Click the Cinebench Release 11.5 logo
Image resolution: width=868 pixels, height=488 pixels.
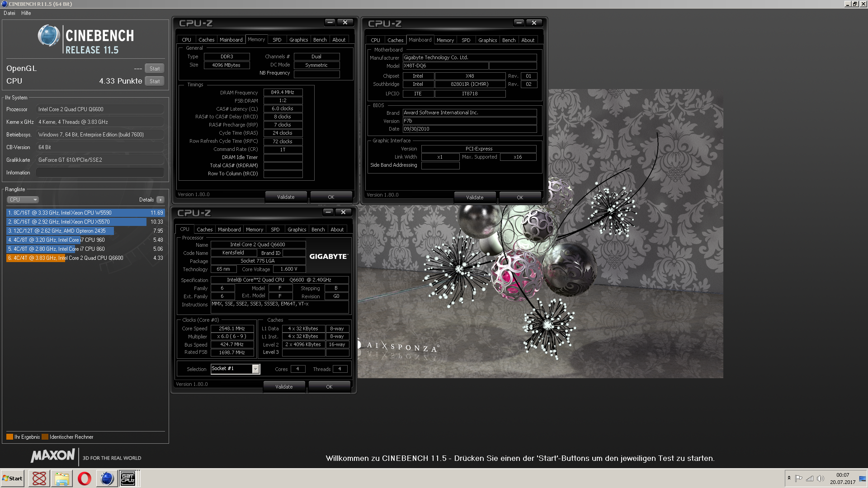tap(86, 40)
